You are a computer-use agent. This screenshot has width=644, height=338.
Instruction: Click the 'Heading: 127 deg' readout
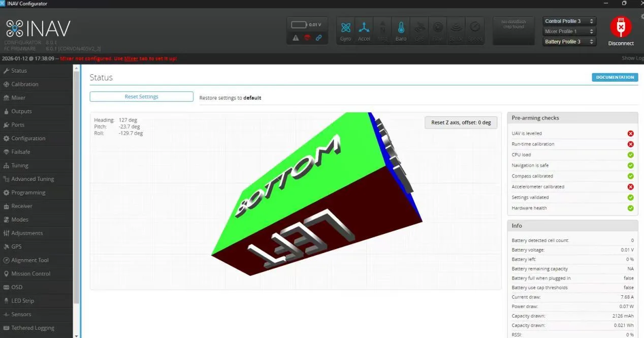coord(116,120)
